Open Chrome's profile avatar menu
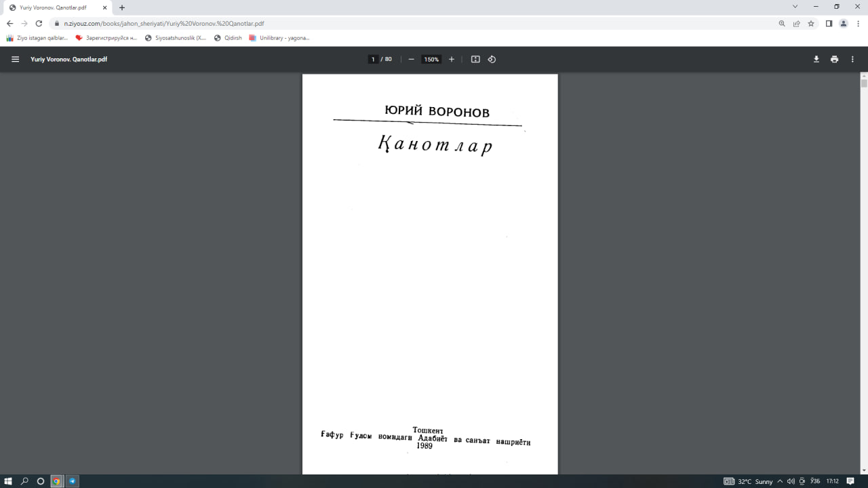 pos(844,22)
